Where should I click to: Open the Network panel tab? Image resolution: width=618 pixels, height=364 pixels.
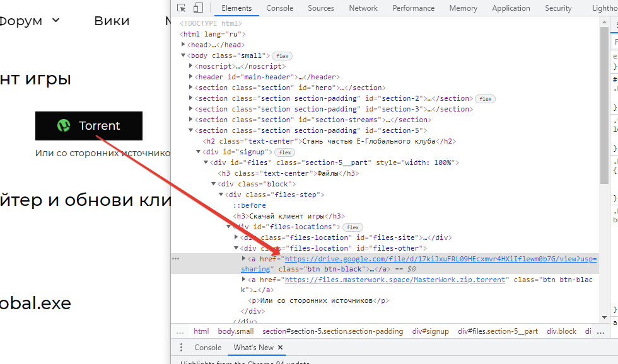click(x=363, y=8)
